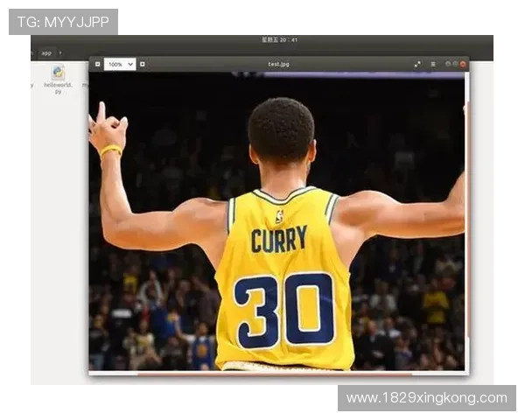Select the app folder in path bar
The height and width of the screenshot is (420, 525).
(46, 52)
